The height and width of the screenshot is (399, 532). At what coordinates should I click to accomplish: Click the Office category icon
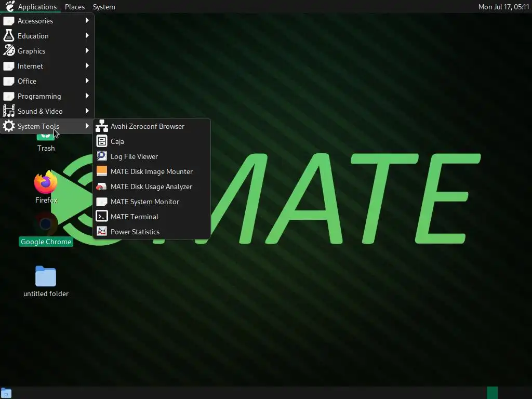click(9, 81)
